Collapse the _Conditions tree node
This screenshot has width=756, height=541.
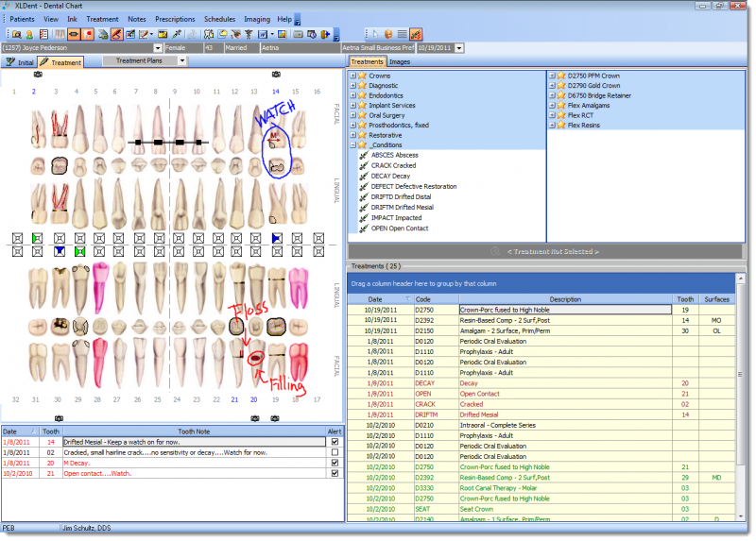352,145
